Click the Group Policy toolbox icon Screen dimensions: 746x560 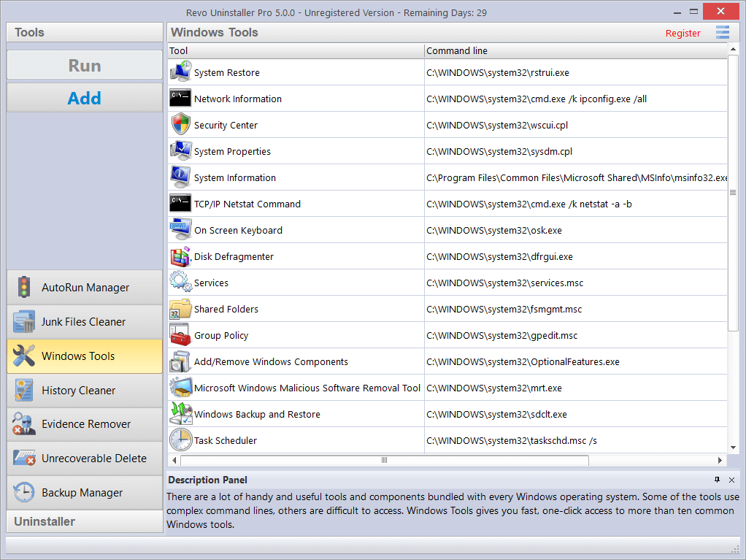pyautogui.click(x=181, y=334)
